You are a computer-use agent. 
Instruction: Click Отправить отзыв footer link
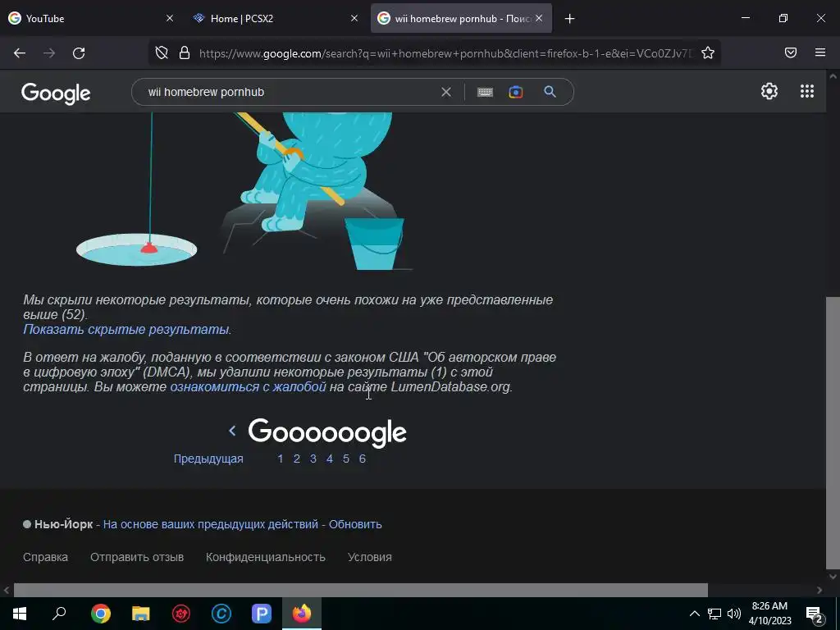coord(137,557)
